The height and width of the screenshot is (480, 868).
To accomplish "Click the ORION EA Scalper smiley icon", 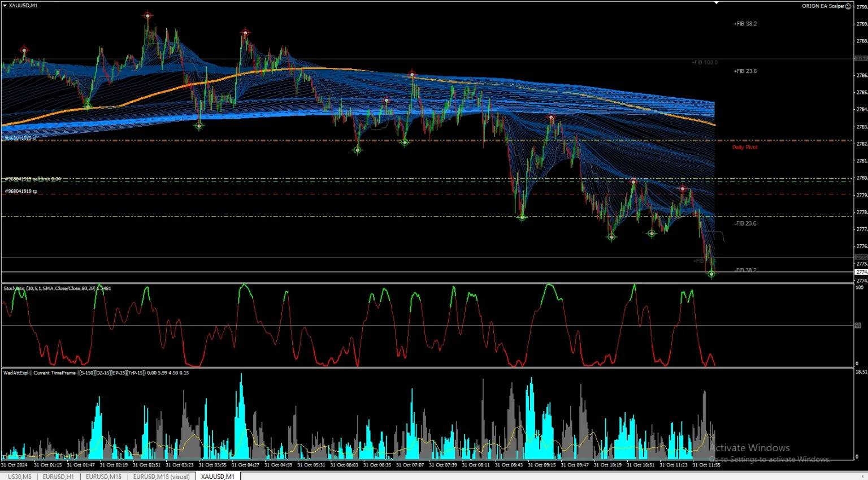I will pyautogui.click(x=848, y=6).
